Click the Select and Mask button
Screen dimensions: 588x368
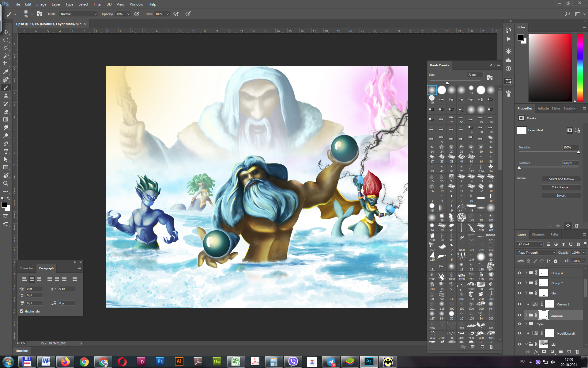(561, 179)
